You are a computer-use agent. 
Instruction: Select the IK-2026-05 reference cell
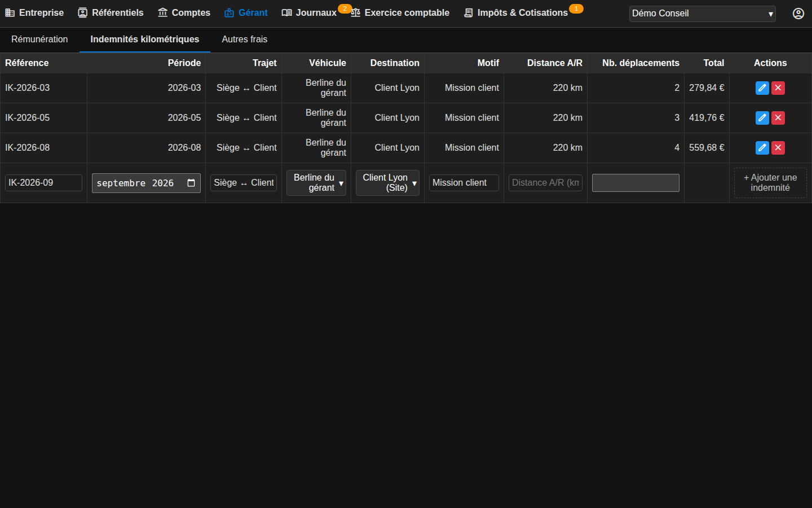click(43, 118)
